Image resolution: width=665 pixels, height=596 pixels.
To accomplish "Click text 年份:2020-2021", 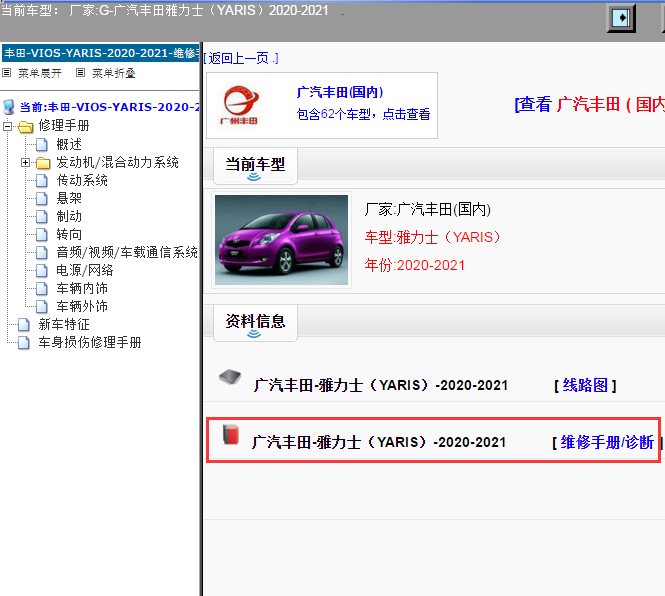I will pyautogui.click(x=414, y=266).
